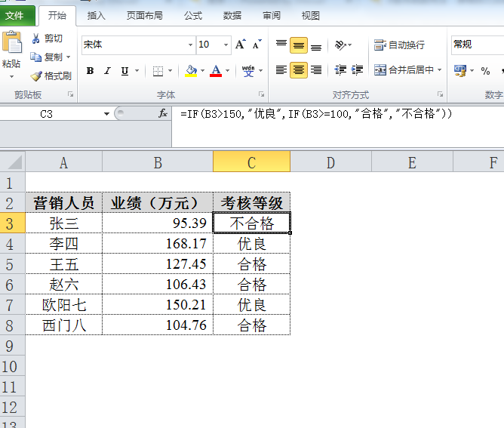Image resolution: width=504 pixels, height=428 pixels.
Task: Open the number format (常规) combo box
Action: [478, 45]
